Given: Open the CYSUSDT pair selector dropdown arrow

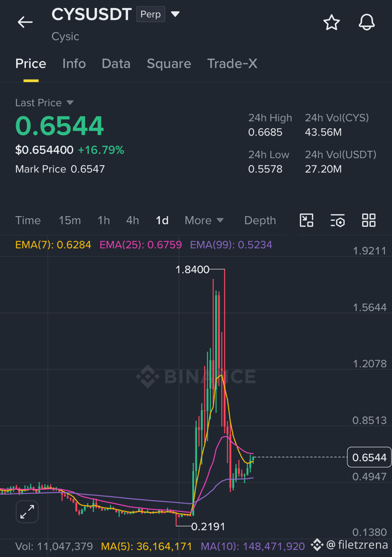Looking at the screenshot, I should tap(175, 14).
